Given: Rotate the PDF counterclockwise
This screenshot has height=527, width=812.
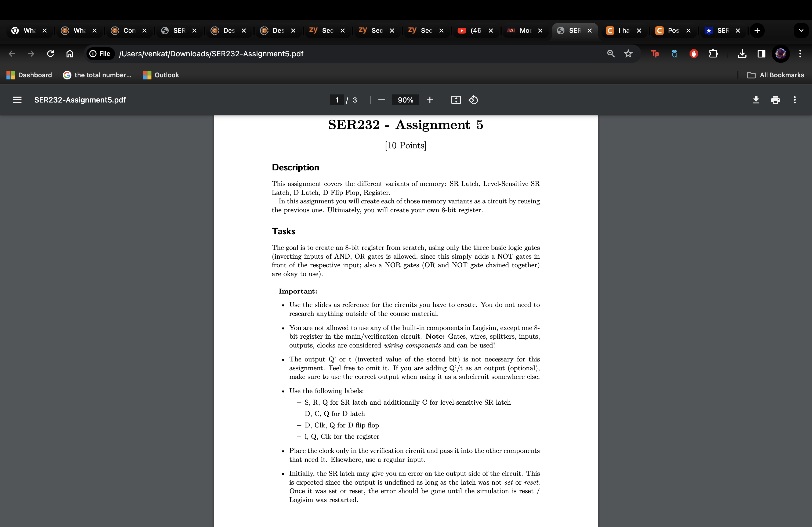Looking at the screenshot, I should [x=473, y=100].
